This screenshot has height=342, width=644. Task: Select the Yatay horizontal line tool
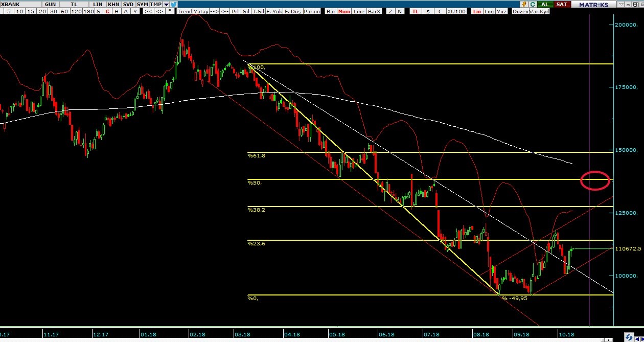(201, 11)
